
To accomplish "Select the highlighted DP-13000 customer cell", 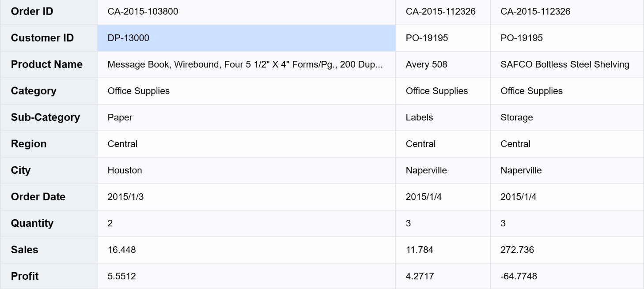I will tap(246, 38).
